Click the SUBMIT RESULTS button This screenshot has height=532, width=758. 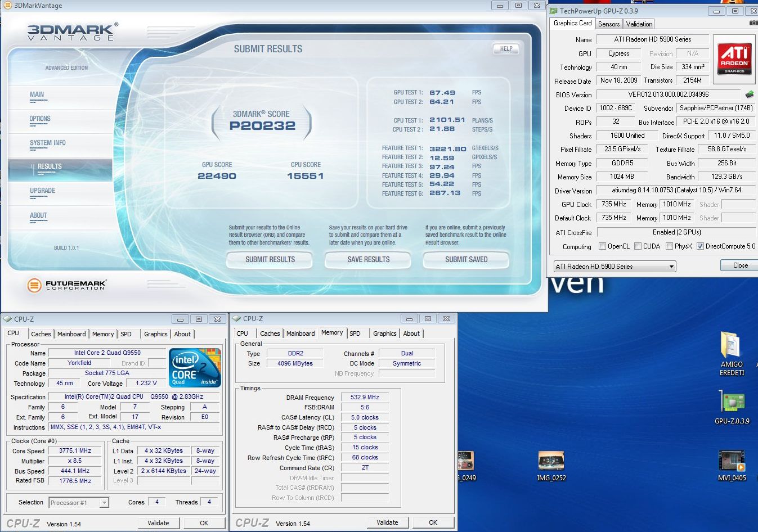click(x=270, y=260)
